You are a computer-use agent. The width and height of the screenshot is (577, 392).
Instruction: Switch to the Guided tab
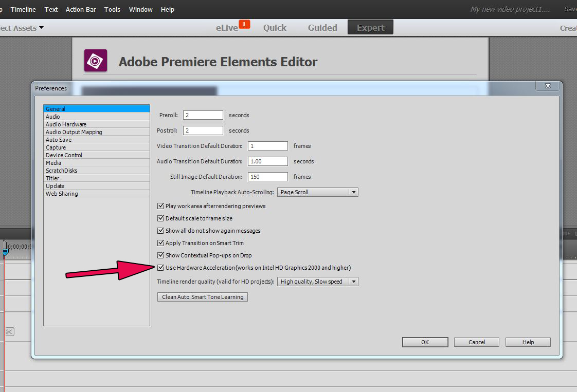point(322,28)
